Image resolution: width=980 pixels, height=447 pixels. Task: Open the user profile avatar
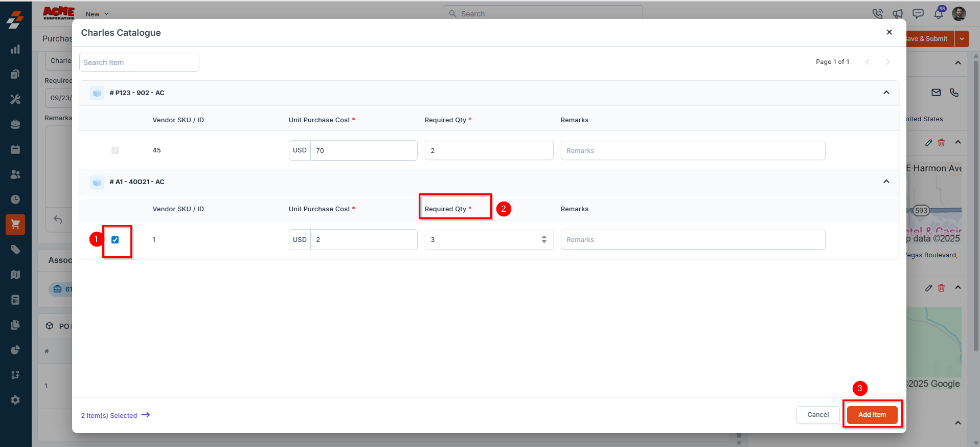pyautogui.click(x=959, y=14)
